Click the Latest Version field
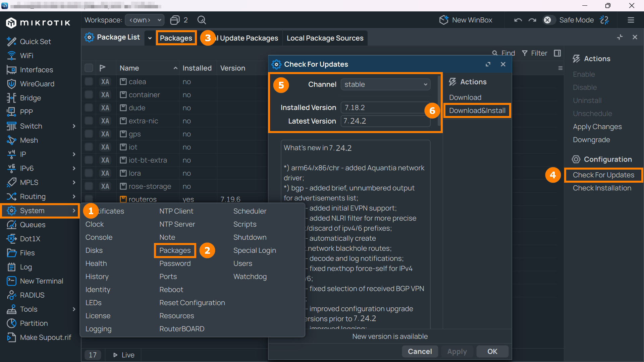The width and height of the screenshot is (644, 362). (385, 121)
